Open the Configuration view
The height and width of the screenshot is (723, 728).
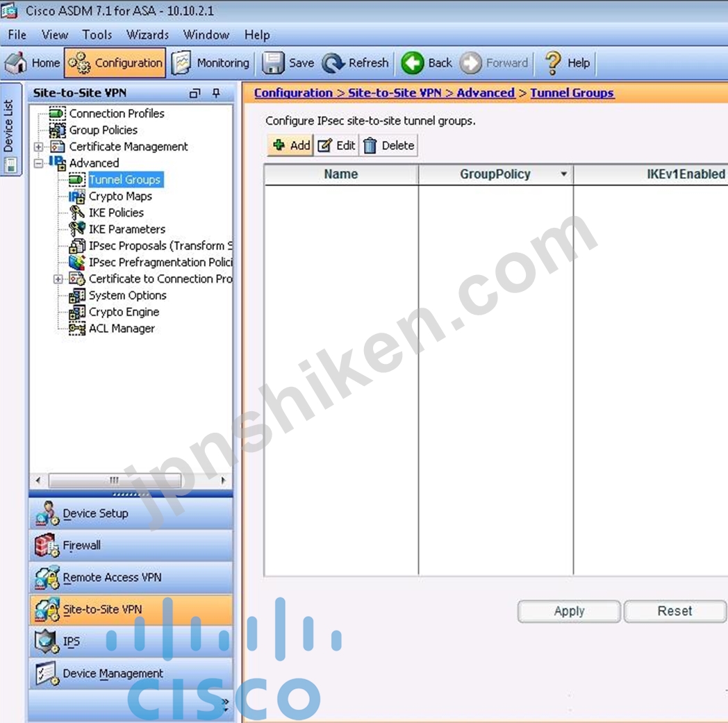tap(115, 63)
